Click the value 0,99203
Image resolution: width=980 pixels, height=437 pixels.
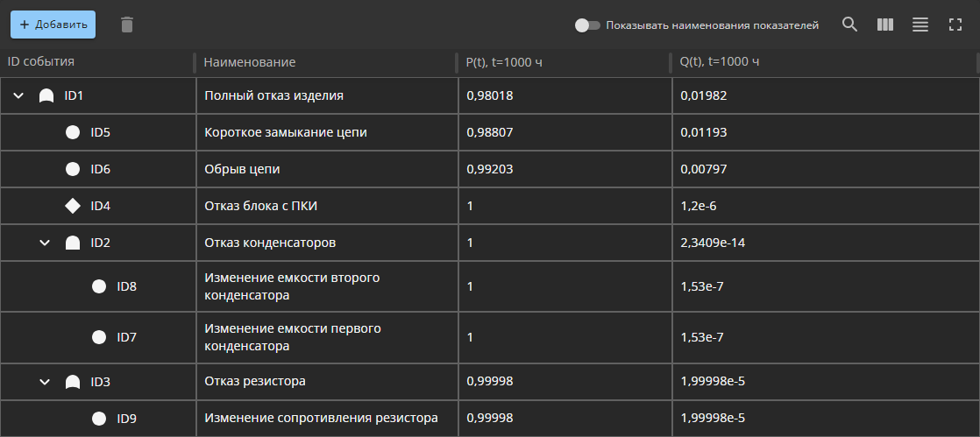(490, 169)
